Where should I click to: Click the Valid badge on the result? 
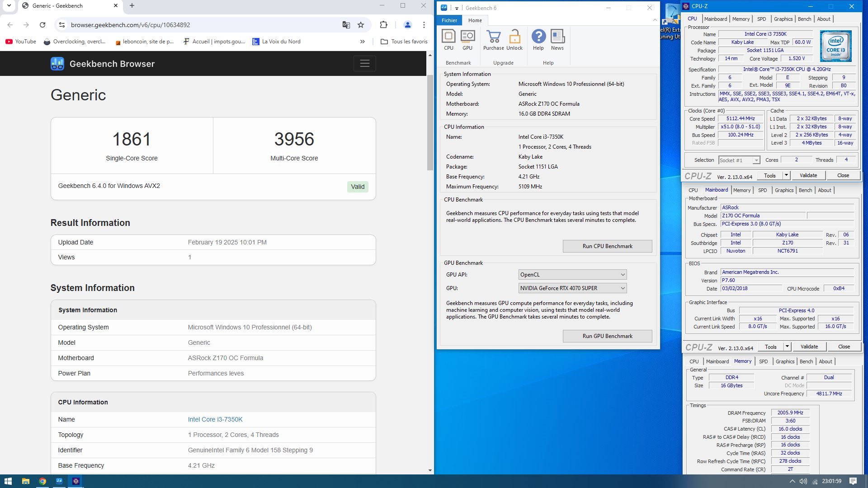tap(358, 187)
